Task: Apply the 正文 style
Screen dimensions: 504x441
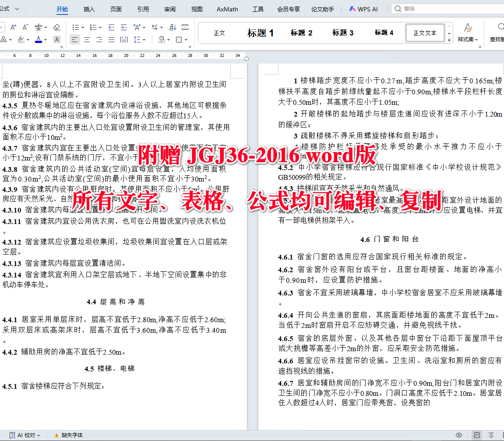Action: (219, 33)
